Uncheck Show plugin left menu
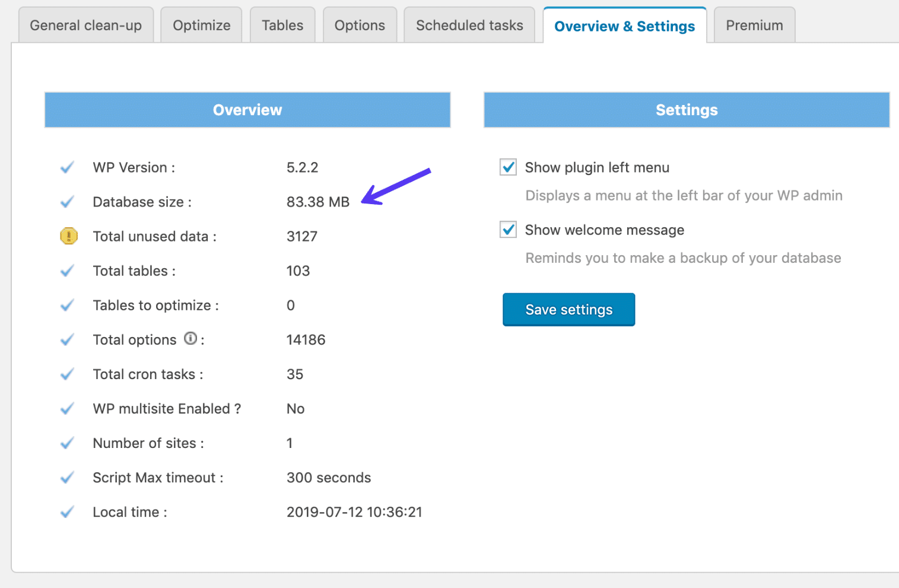 [x=507, y=167]
